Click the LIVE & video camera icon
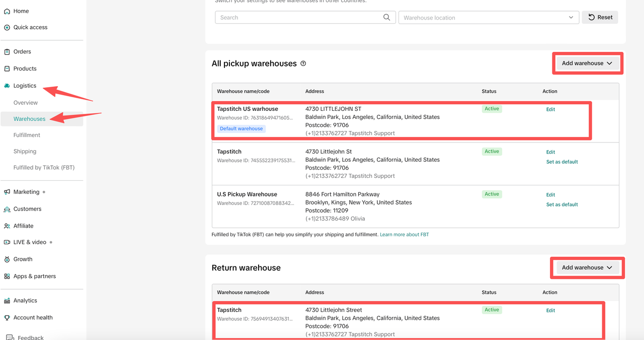644x340 pixels. tap(7, 242)
